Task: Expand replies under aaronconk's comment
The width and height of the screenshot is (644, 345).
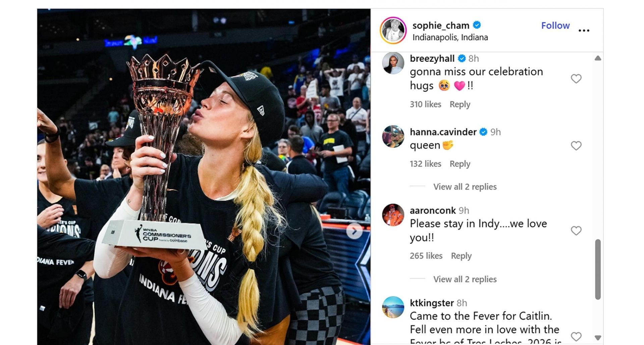Action: pyautogui.click(x=465, y=279)
